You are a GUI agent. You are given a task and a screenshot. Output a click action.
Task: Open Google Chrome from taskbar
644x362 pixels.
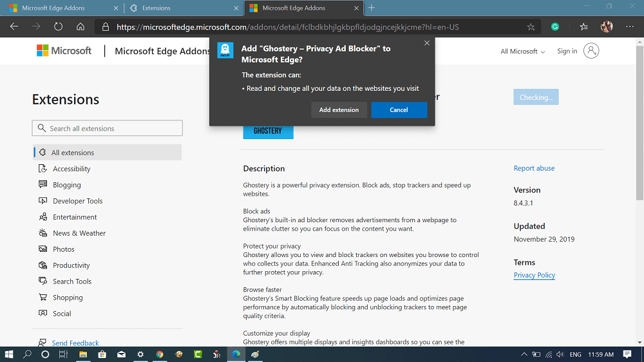159,354
